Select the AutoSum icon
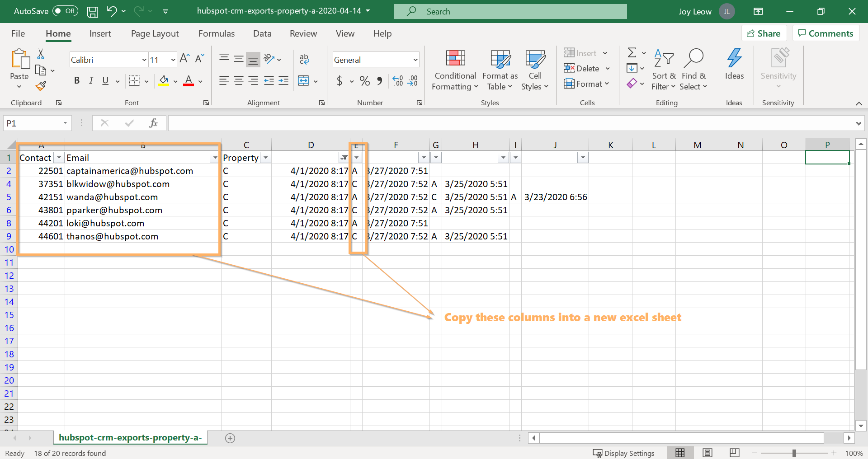This screenshot has height=459, width=868. coord(632,52)
